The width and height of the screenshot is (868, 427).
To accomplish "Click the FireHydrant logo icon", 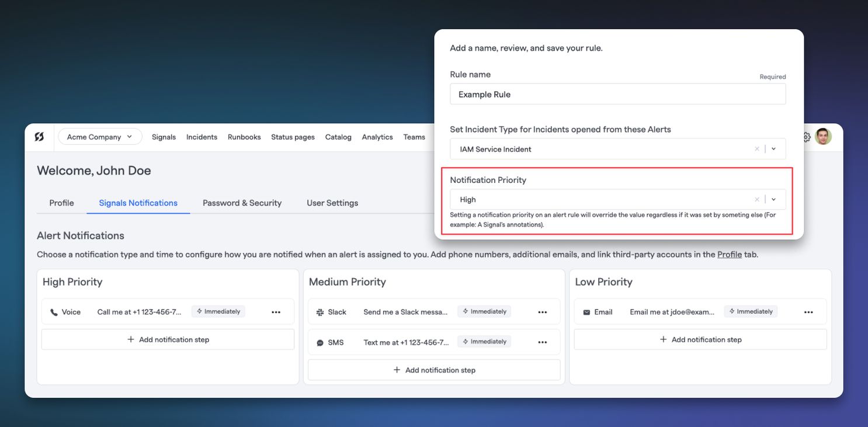I will point(39,137).
